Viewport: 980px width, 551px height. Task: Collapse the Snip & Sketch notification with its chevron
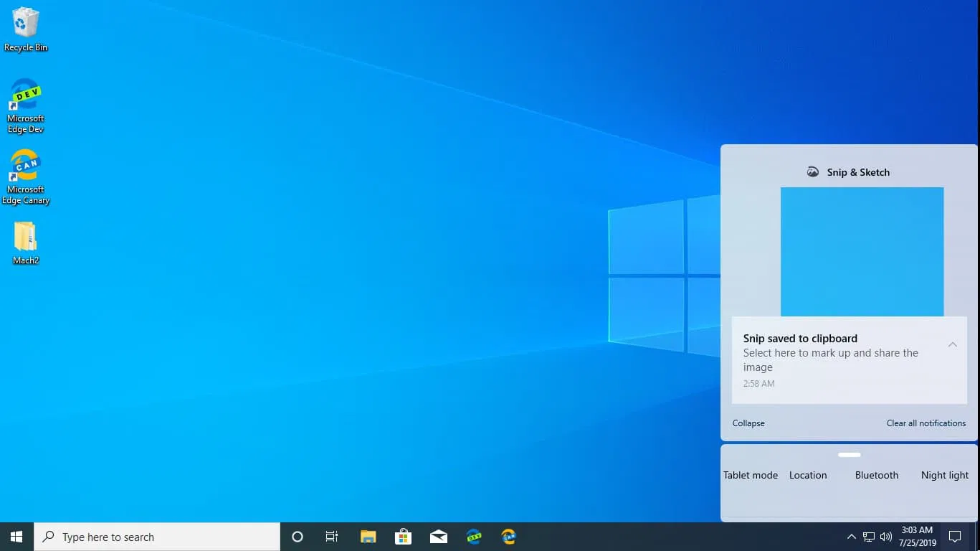click(953, 344)
